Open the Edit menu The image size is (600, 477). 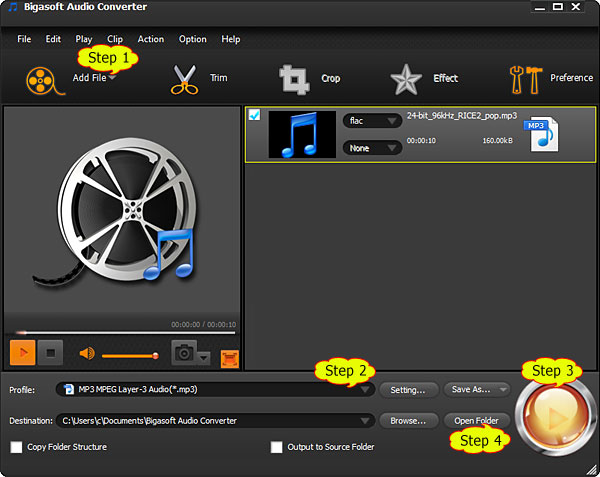tap(53, 39)
